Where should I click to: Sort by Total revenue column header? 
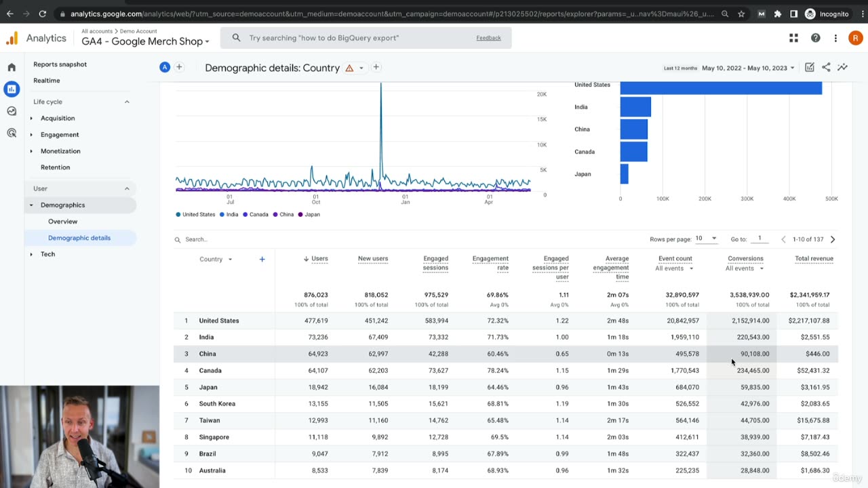click(x=814, y=258)
